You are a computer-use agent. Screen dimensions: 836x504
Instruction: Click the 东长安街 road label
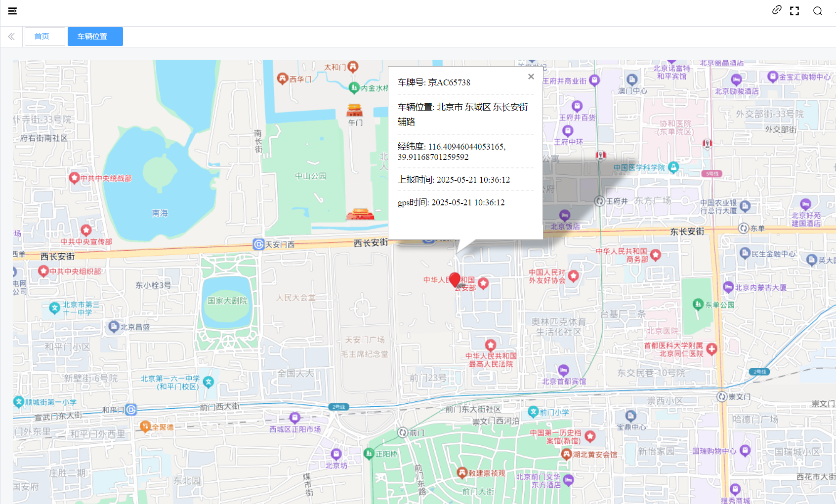tap(687, 232)
